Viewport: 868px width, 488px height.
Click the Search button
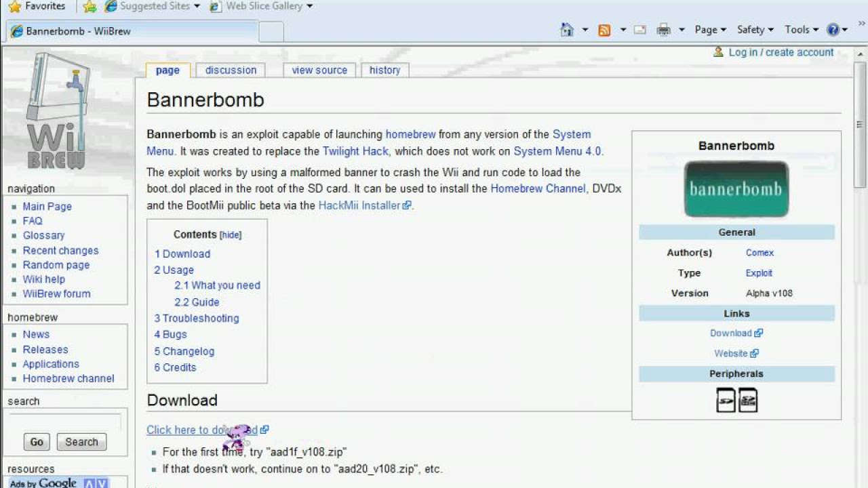81,442
